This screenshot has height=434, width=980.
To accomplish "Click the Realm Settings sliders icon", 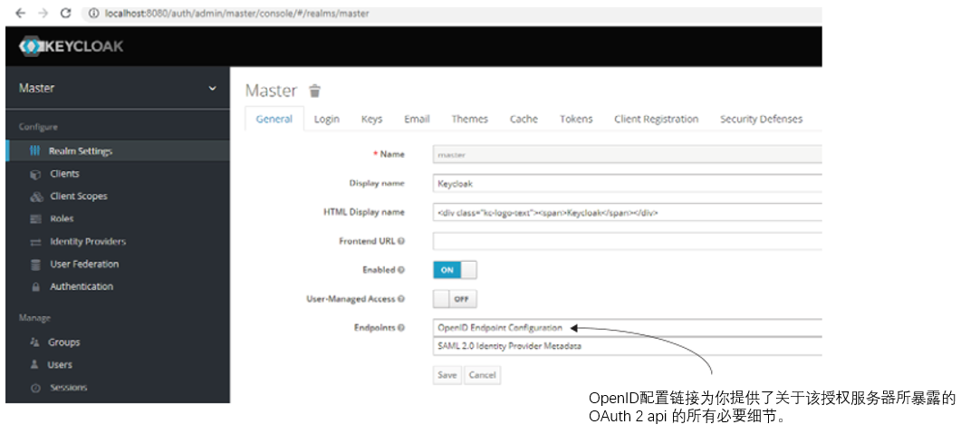I will click(35, 151).
